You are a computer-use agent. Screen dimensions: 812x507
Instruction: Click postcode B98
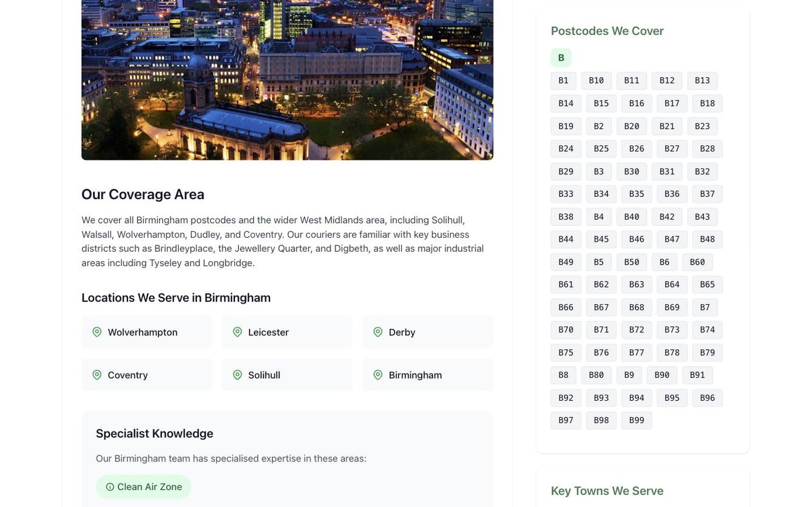click(x=602, y=420)
